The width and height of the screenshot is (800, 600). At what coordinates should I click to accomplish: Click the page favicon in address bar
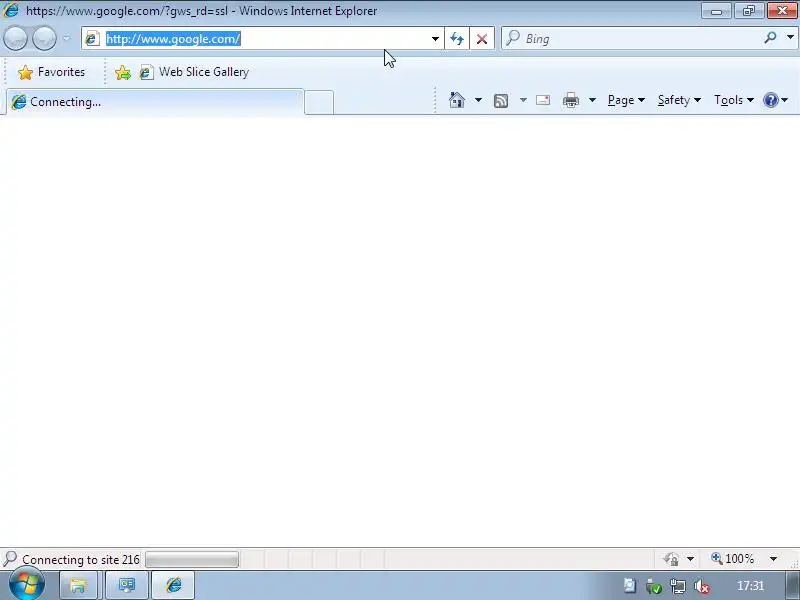click(x=92, y=39)
